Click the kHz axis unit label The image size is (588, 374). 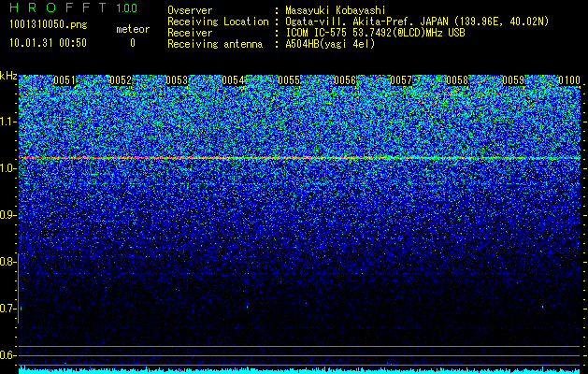point(8,76)
